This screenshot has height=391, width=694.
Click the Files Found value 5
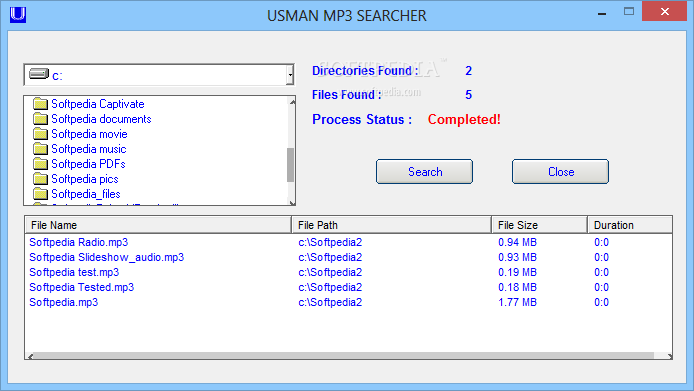469,95
